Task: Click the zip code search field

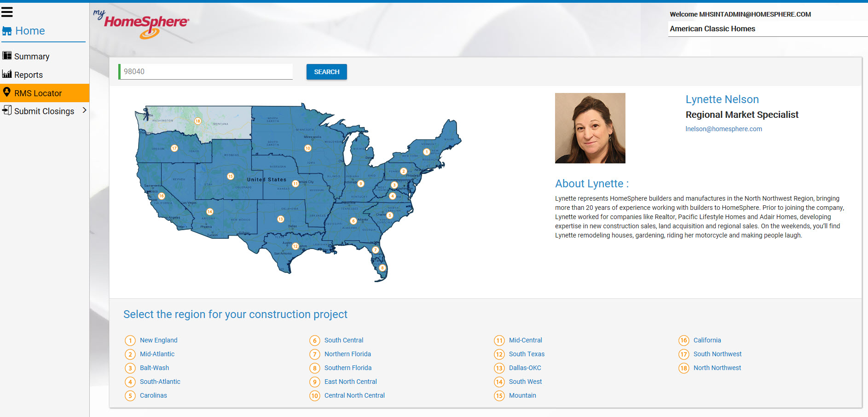Action: pos(206,71)
